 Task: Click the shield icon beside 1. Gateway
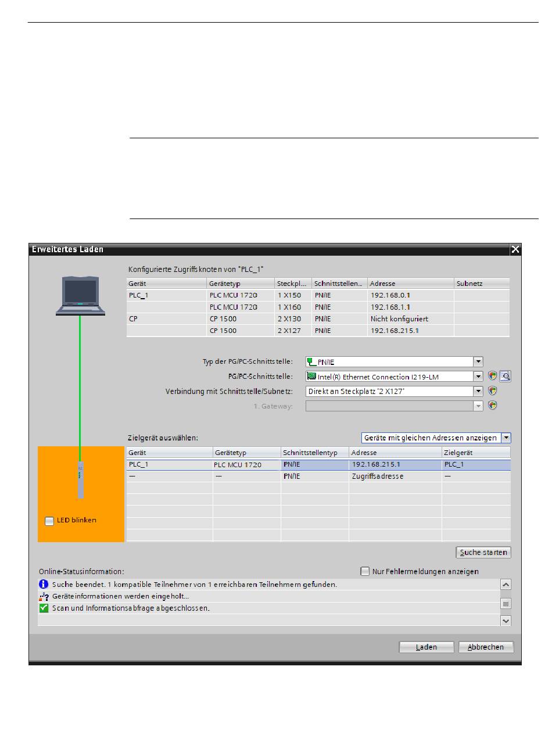(x=493, y=406)
